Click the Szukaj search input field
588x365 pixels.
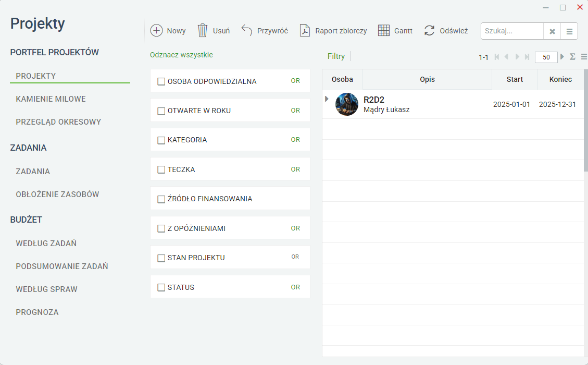coord(512,31)
